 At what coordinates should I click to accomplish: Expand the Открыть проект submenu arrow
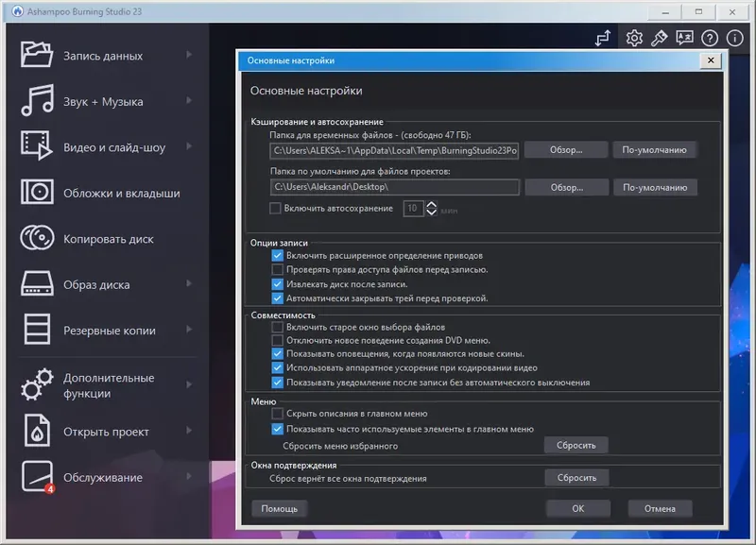tap(189, 431)
